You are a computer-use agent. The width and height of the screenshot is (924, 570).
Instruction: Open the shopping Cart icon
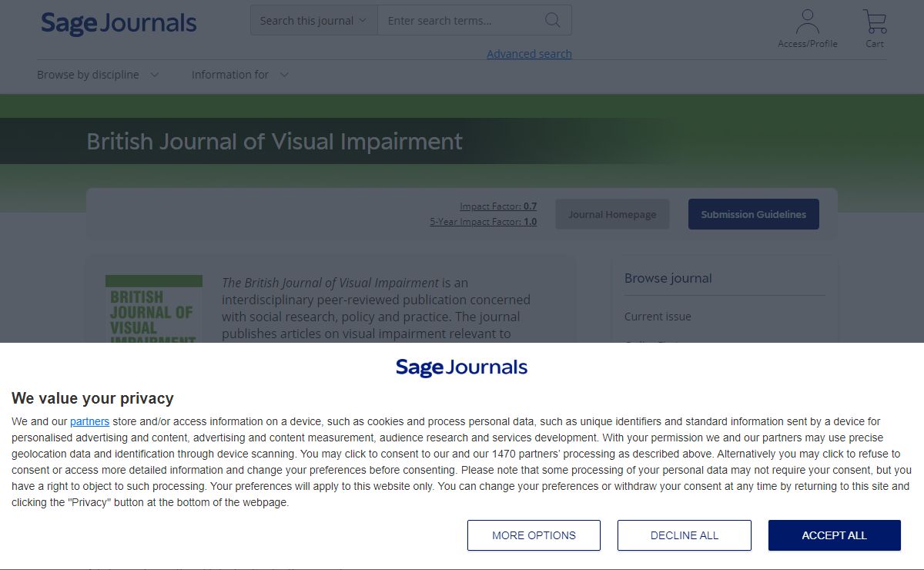875,29
